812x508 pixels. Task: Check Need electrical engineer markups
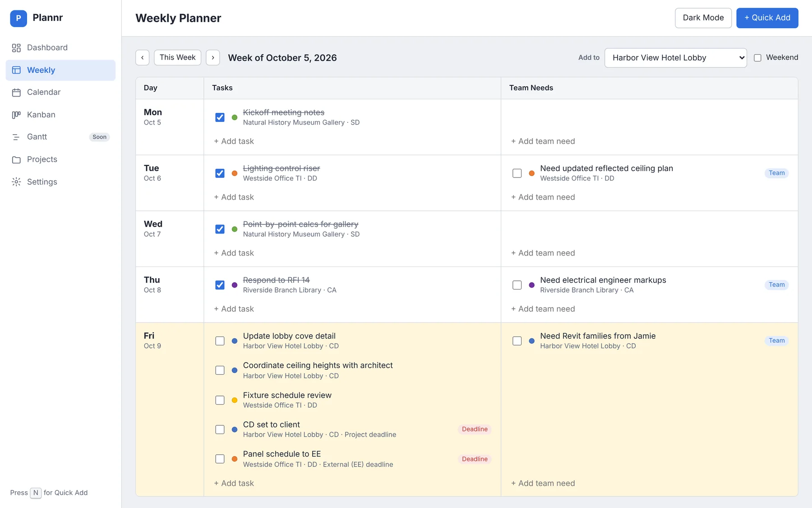pyautogui.click(x=517, y=285)
